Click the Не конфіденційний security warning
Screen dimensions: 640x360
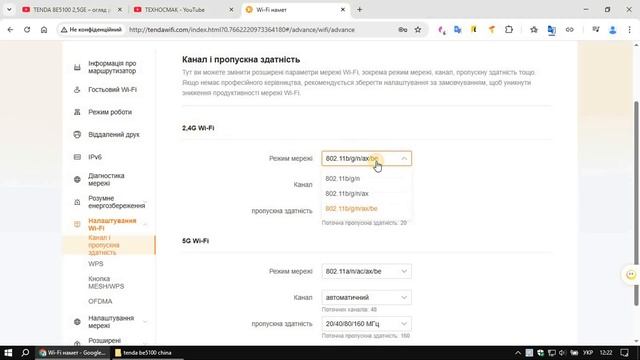click(x=91, y=29)
